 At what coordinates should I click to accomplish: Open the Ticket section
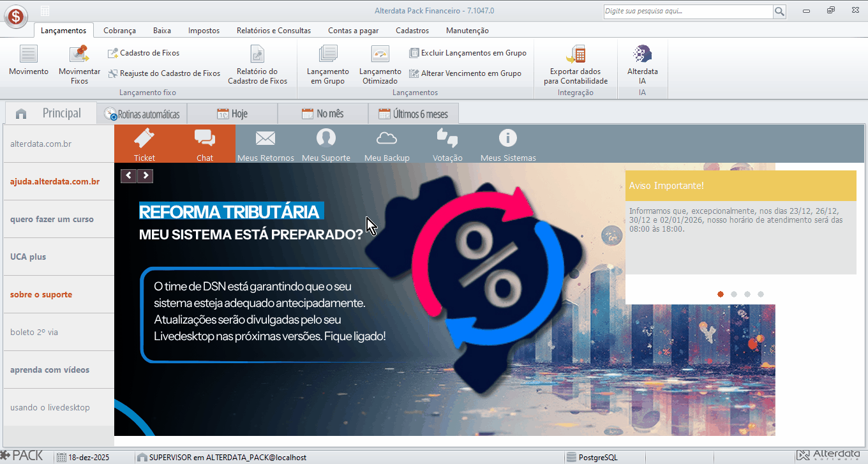pos(144,144)
